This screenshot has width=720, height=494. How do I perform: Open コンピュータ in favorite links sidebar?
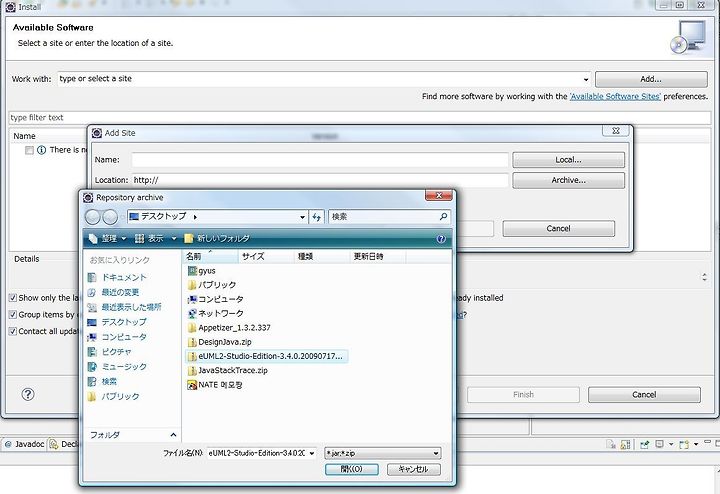(117, 337)
